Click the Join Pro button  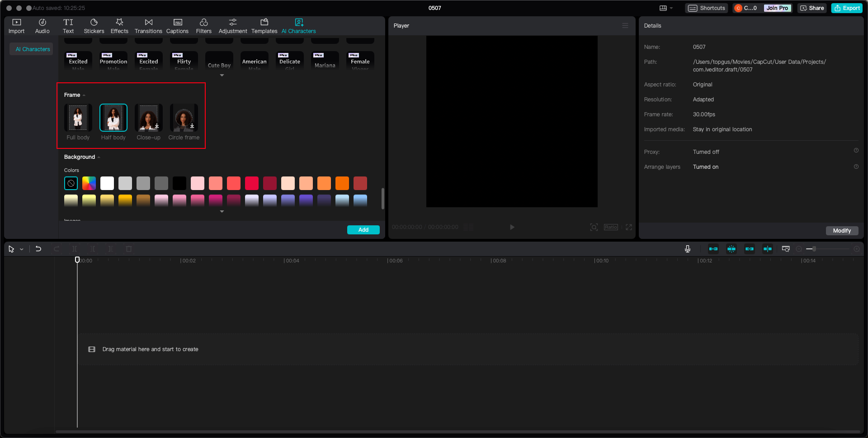[777, 8]
